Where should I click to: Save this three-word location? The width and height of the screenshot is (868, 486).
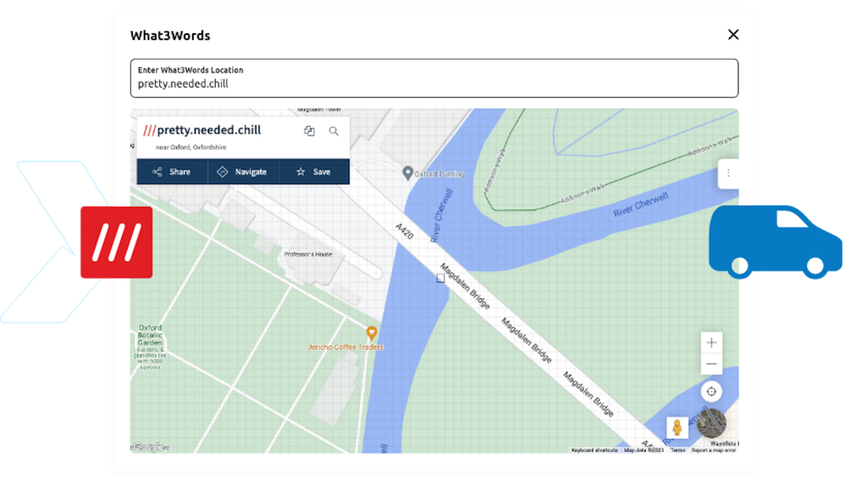pyautogui.click(x=314, y=172)
